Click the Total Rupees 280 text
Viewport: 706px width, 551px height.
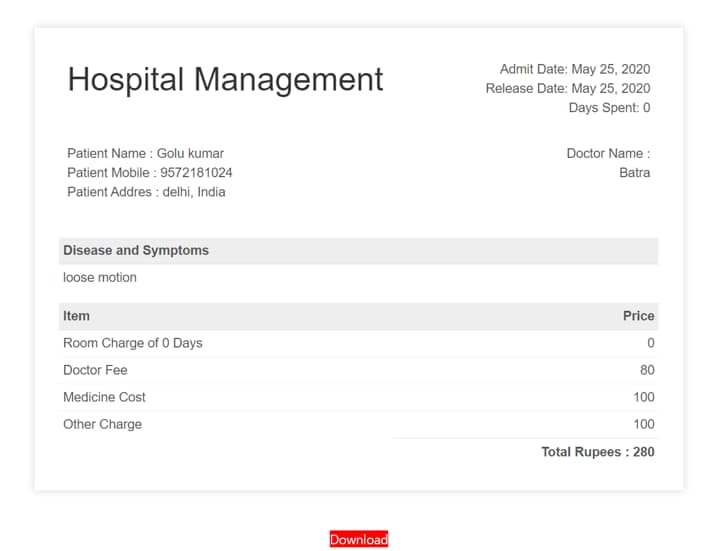[598, 452]
